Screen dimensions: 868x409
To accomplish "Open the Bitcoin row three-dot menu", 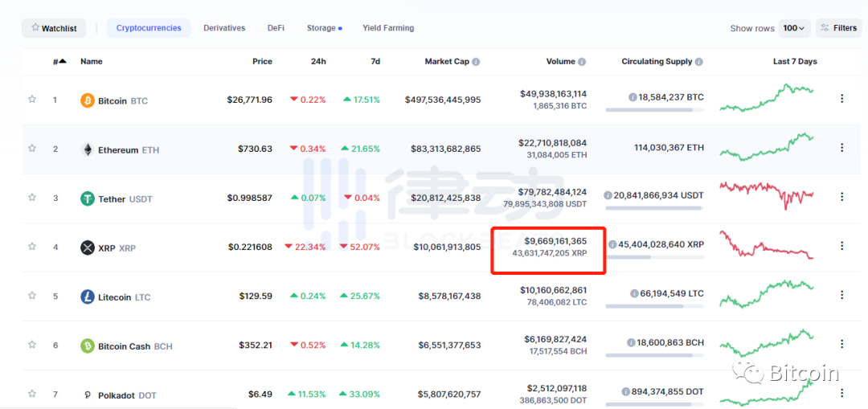I will tap(842, 99).
